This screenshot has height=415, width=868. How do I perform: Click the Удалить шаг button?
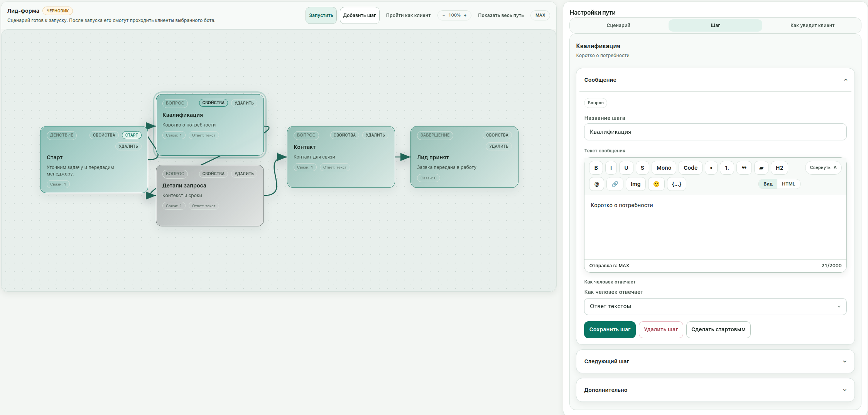pyautogui.click(x=661, y=330)
